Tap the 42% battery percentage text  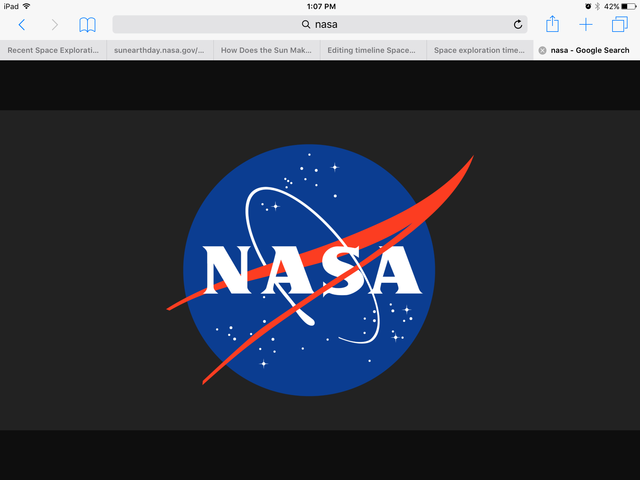[x=611, y=6]
